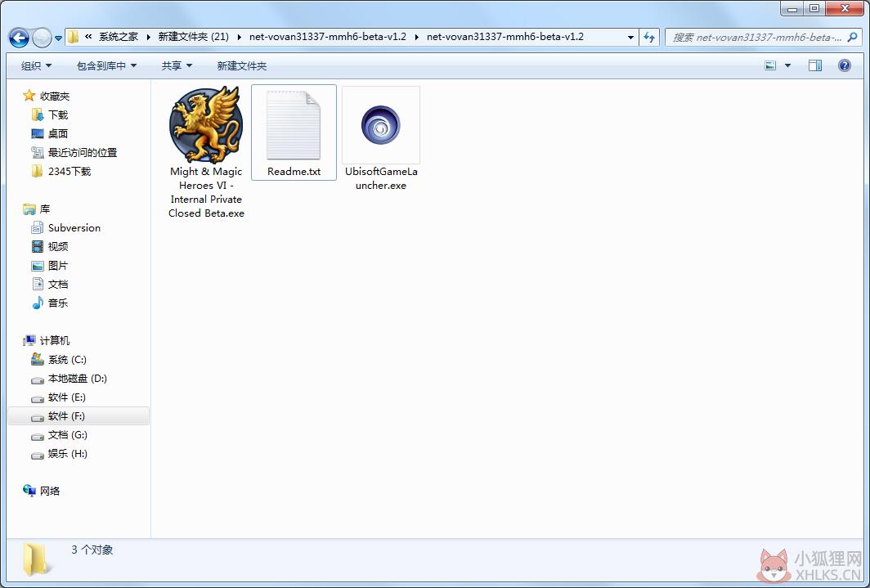Change view with the view icon

[x=770, y=65]
